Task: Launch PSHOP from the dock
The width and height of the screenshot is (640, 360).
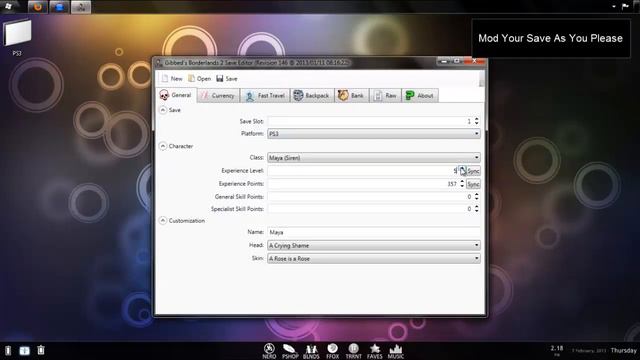Action: (x=290, y=351)
